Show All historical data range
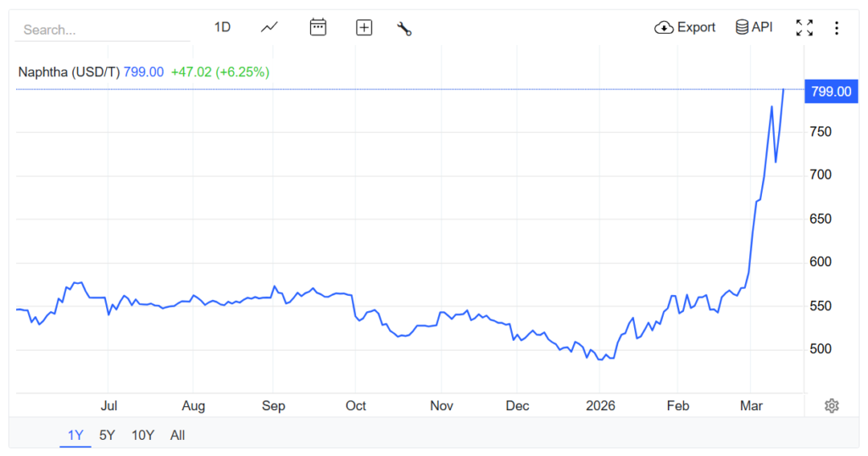 (x=177, y=436)
